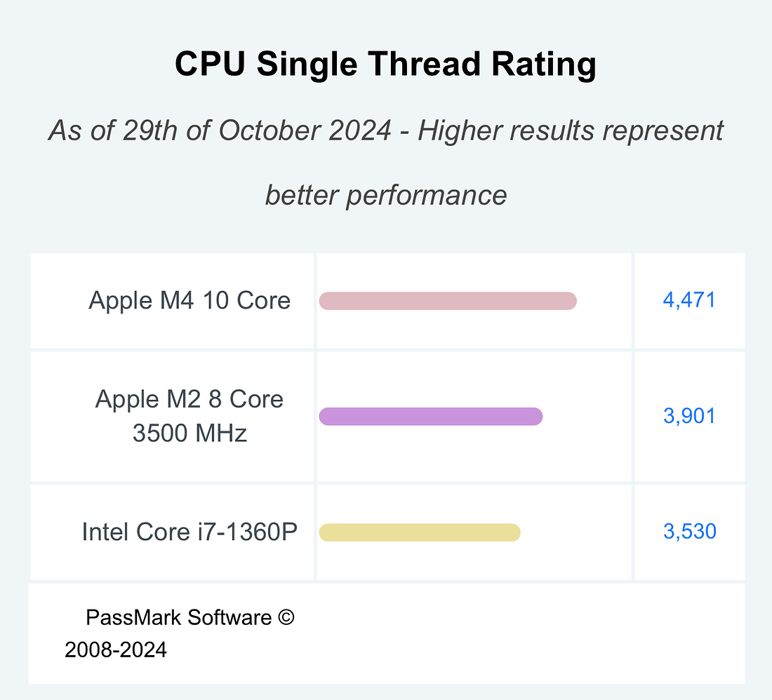Viewport: 772px width, 700px height.
Task: Click the © copyright symbol in footer
Action: (285, 617)
